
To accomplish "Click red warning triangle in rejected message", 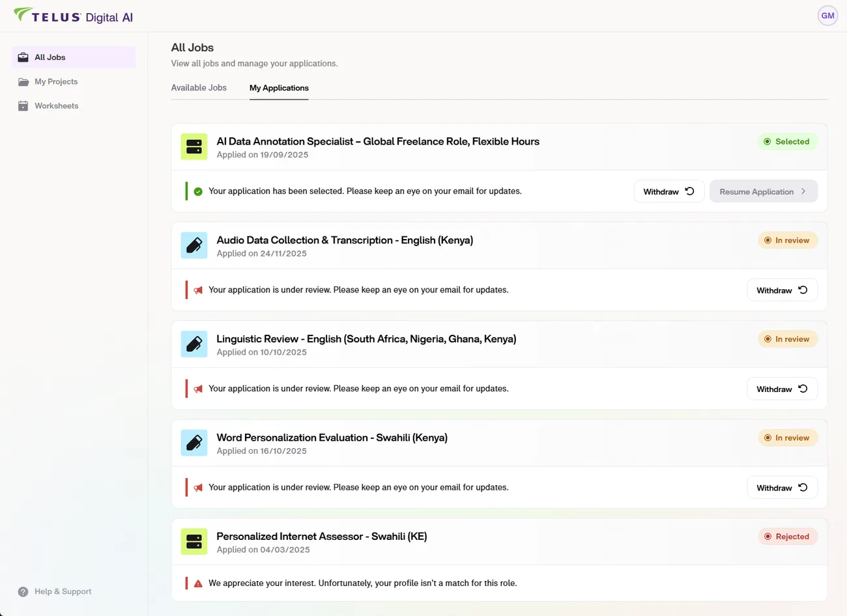I will (x=198, y=583).
